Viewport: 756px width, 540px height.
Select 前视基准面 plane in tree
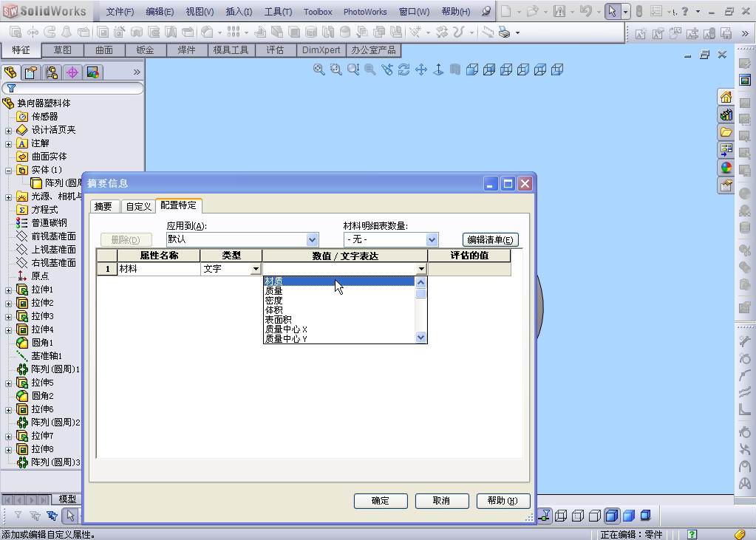pyautogui.click(x=53, y=236)
